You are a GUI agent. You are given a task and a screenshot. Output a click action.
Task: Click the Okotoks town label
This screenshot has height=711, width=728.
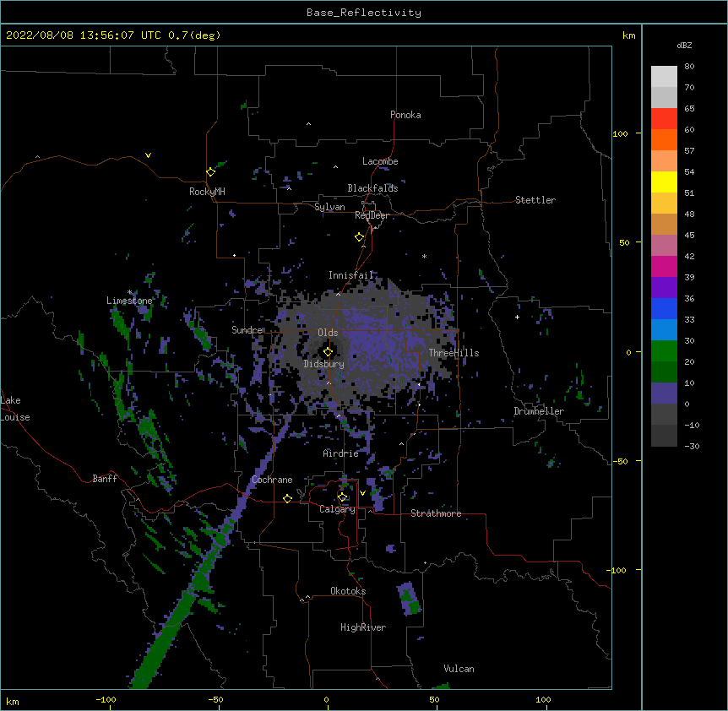(x=348, y=591)
